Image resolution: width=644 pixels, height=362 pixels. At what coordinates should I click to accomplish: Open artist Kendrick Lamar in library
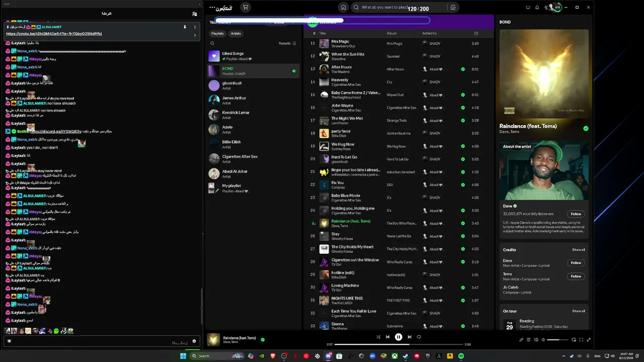click(254, 115)
